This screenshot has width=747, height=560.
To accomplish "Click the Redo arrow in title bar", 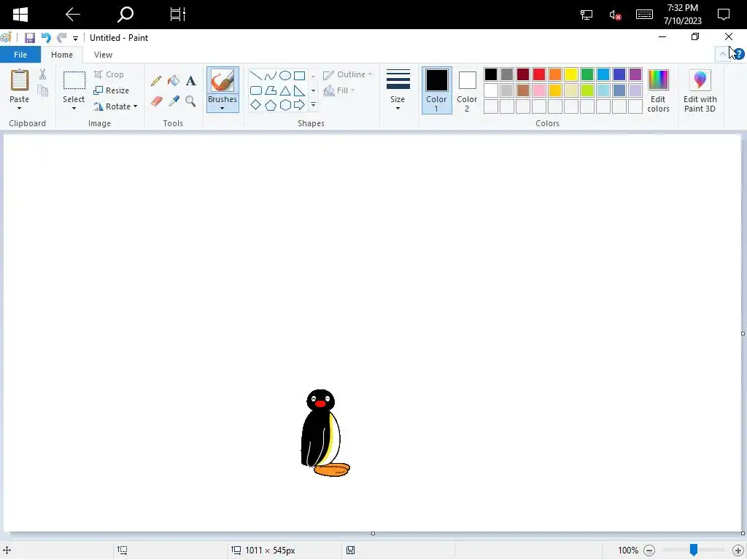I will coord(61,38).
